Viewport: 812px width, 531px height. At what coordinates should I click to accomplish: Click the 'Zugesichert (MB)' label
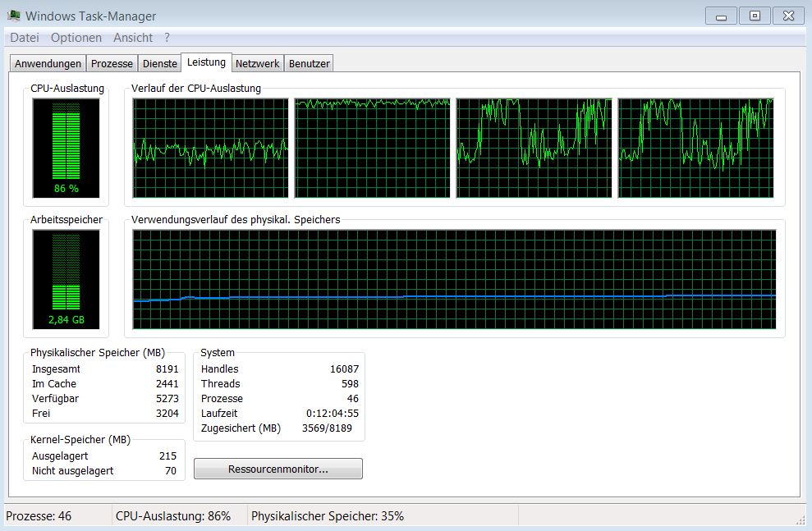click(241, 428)
